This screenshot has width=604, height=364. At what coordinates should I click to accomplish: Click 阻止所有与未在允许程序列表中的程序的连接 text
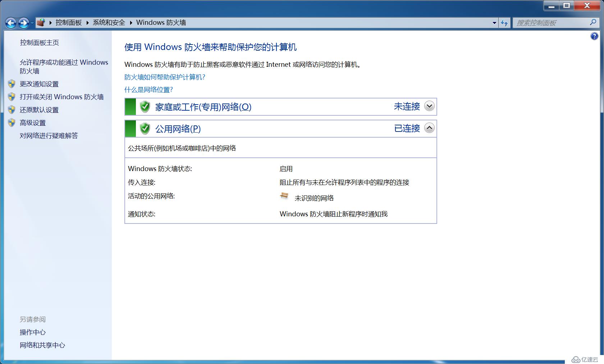coord(344,183)
